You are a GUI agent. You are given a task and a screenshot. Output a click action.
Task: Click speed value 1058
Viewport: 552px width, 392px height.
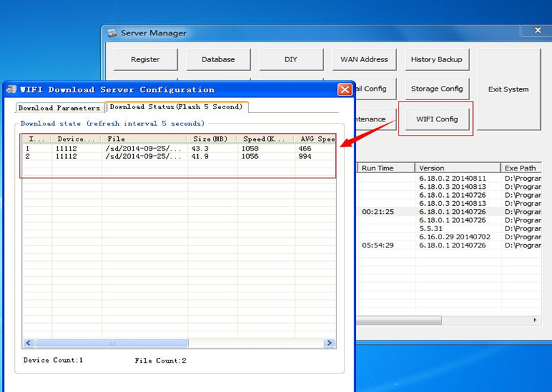[x=250, y=149]
